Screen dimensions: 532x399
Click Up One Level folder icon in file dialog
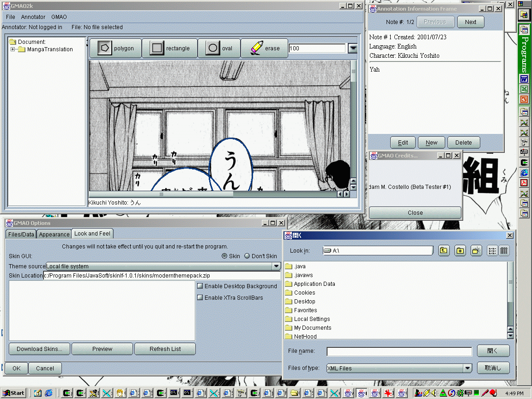coord(444,251)
